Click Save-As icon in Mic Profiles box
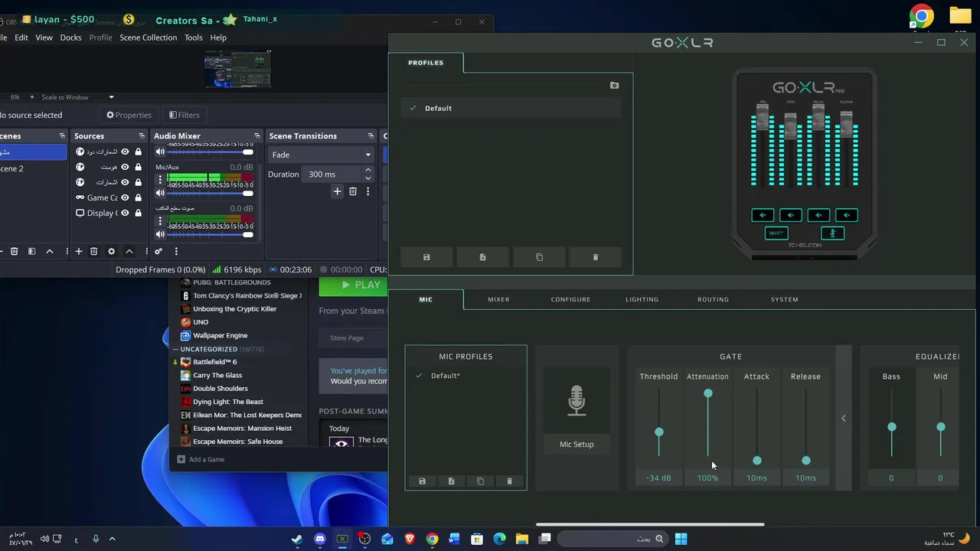The height and width of the screenshot is (551, 980). pyautogui.click(x=451, y=481)
